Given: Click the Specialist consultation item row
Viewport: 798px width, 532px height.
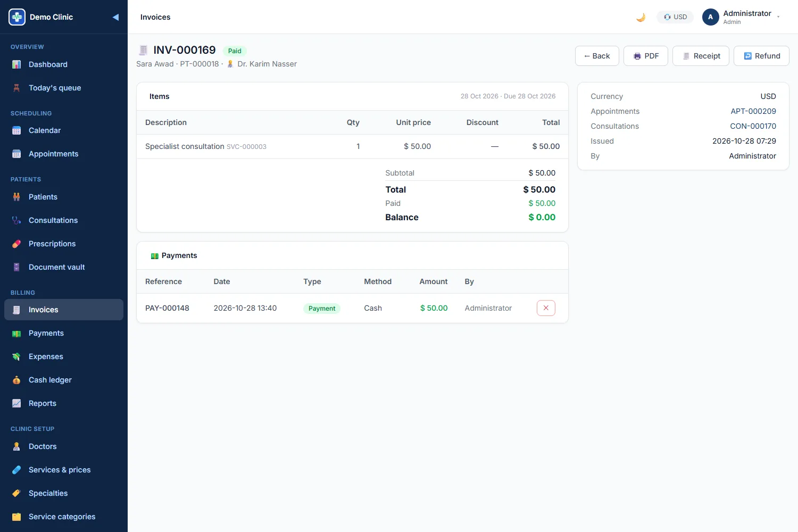Looking at the screenshot, I should click(x=352, y=146).
